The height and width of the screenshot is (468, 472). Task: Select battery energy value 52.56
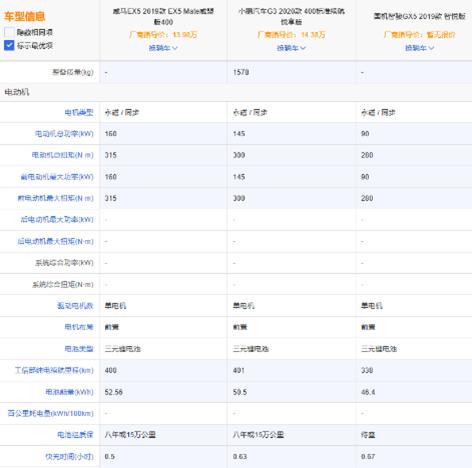pos(114,392)
